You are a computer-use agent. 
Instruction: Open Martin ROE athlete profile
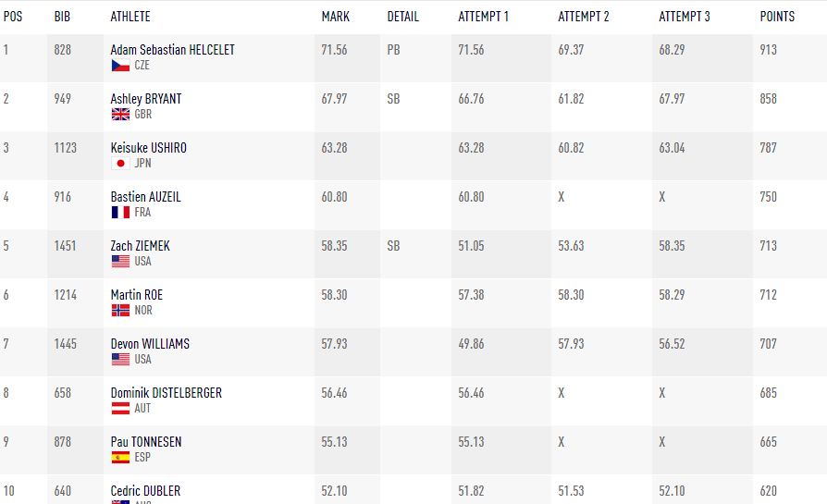(x=136, y=295)
